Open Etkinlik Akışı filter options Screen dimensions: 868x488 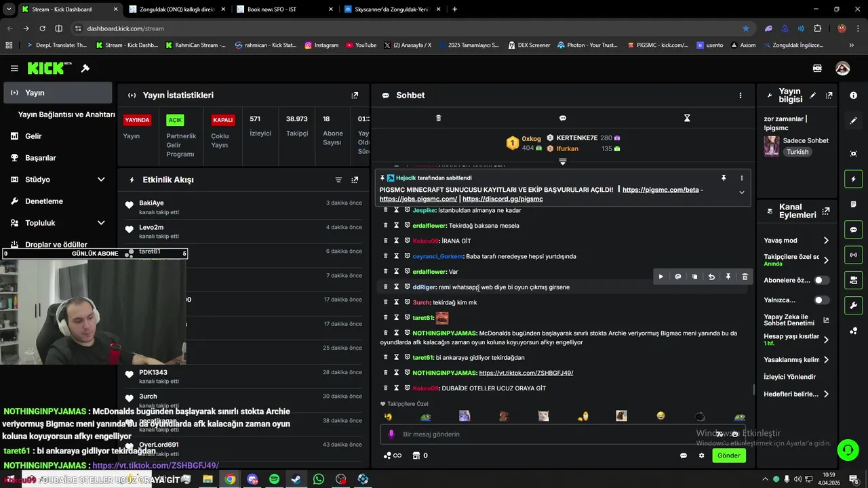click(338, 180)
